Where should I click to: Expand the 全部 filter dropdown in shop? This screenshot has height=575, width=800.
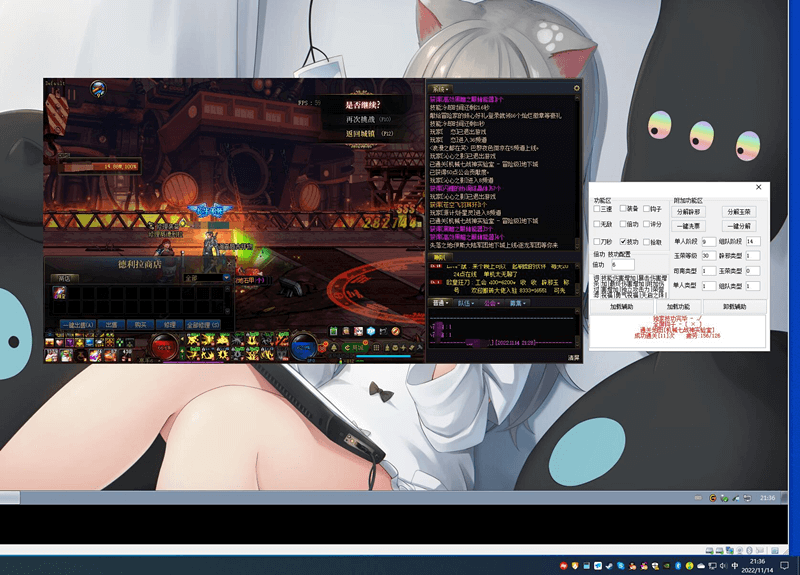click(x=207, y=278)
